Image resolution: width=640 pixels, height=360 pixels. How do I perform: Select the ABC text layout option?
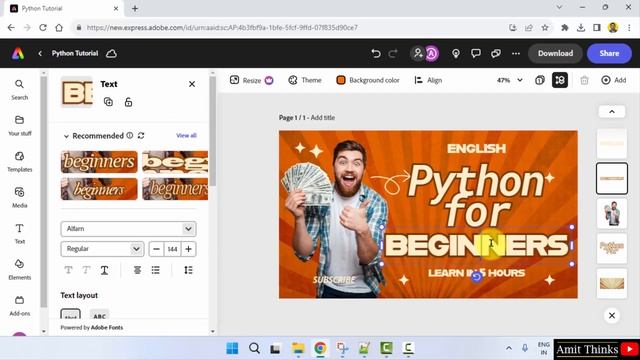click(100, 315)
